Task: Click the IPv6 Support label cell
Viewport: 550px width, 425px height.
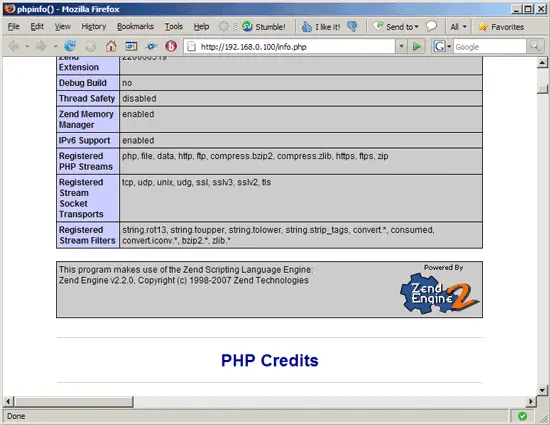Action: click(88, 140)
